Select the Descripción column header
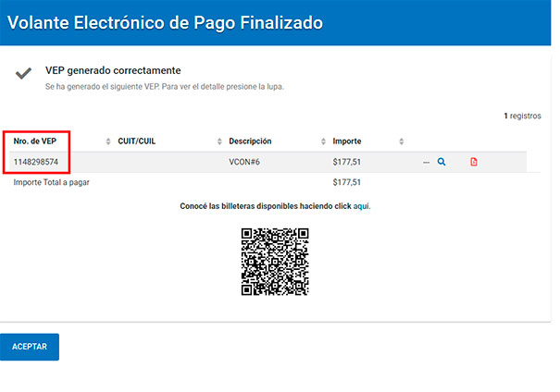560x392 pixels. pyautogui.click(x=250, y=141)
